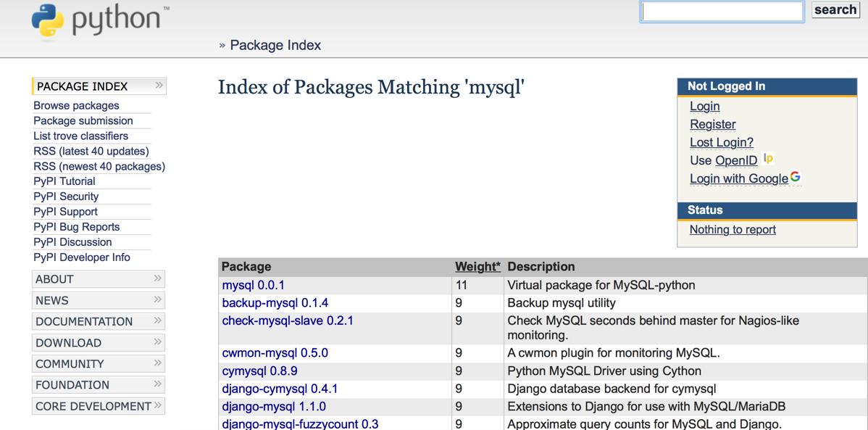Screen dimensions: 868x430
Task: Open the django-mysql 1.1.0 package
Action: (274, 407)
